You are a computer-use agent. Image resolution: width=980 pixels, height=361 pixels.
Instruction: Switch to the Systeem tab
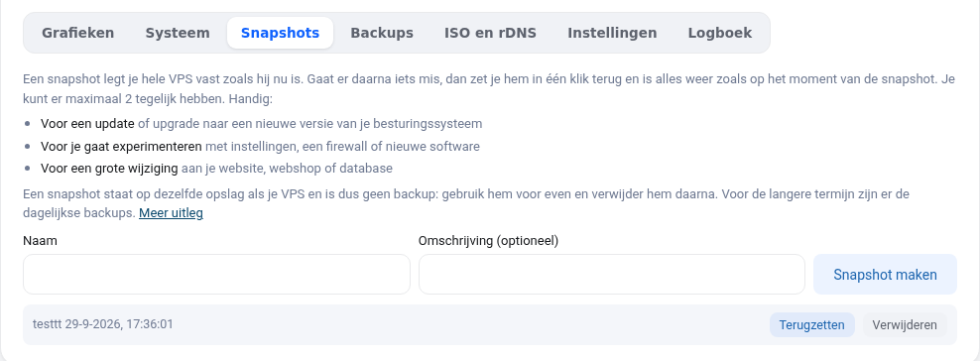tap(178, 33)
